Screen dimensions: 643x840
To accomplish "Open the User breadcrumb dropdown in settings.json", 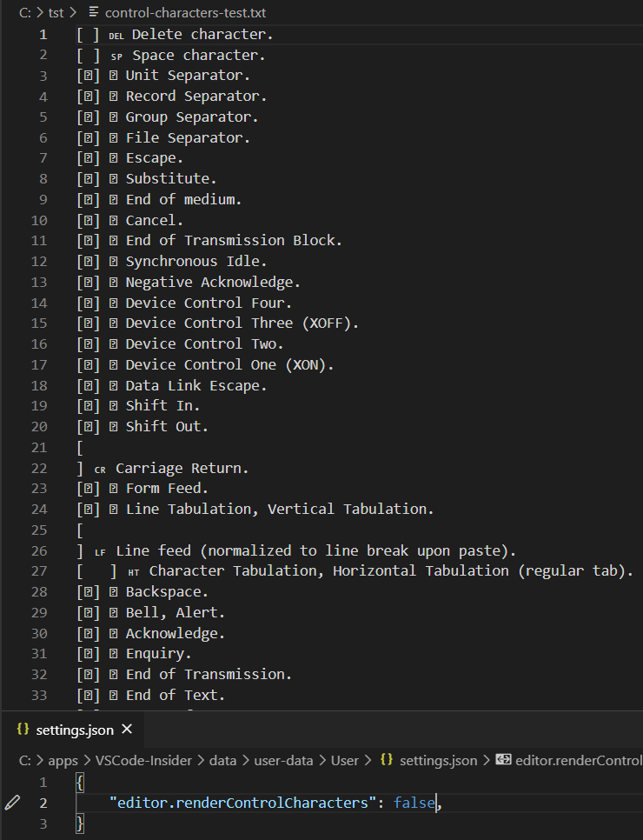I will [345, 760].
